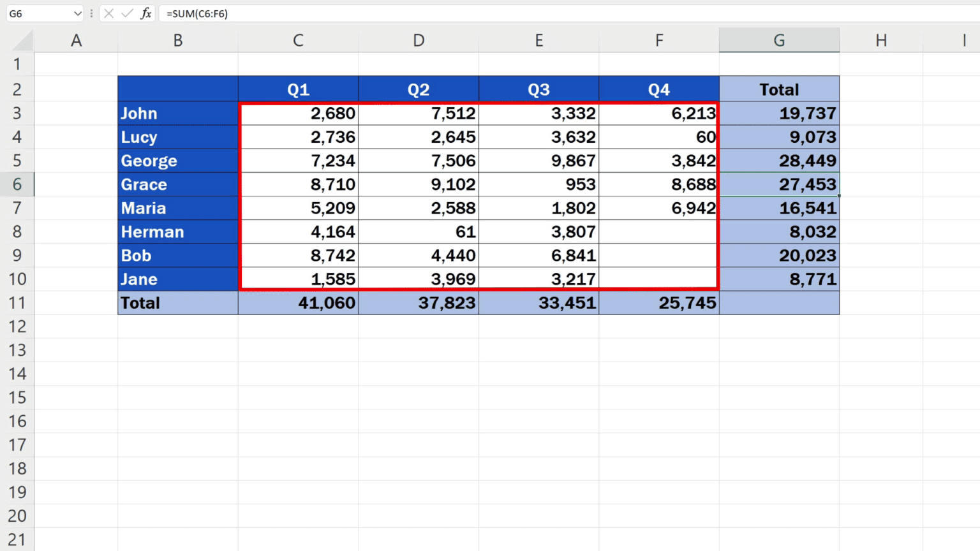The image size is (980, 551).
Task: Click the Total header cell above column G
Action: pyautogui.click(x=779, y=89)
